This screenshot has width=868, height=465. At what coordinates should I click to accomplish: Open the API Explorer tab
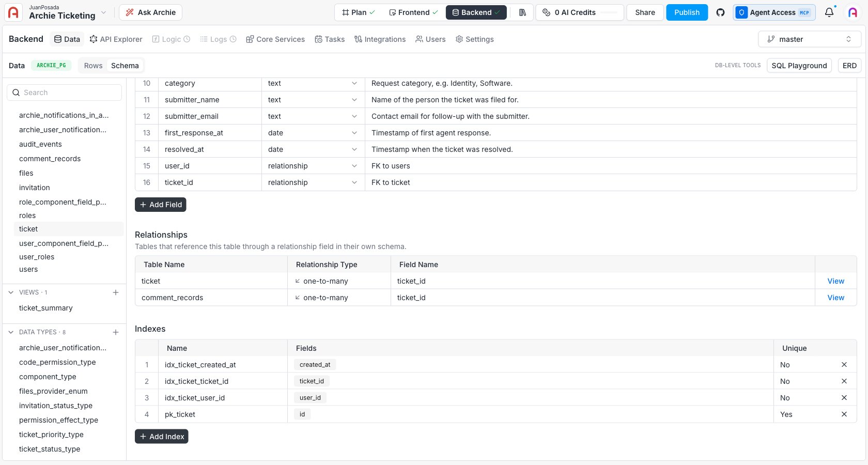(x=116, y=39)
